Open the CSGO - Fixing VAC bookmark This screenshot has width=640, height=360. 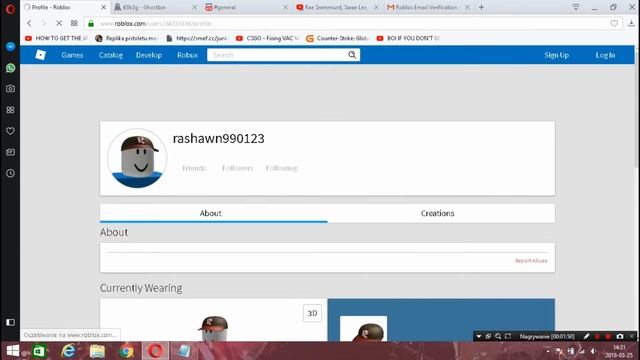(x=267, y=38)
